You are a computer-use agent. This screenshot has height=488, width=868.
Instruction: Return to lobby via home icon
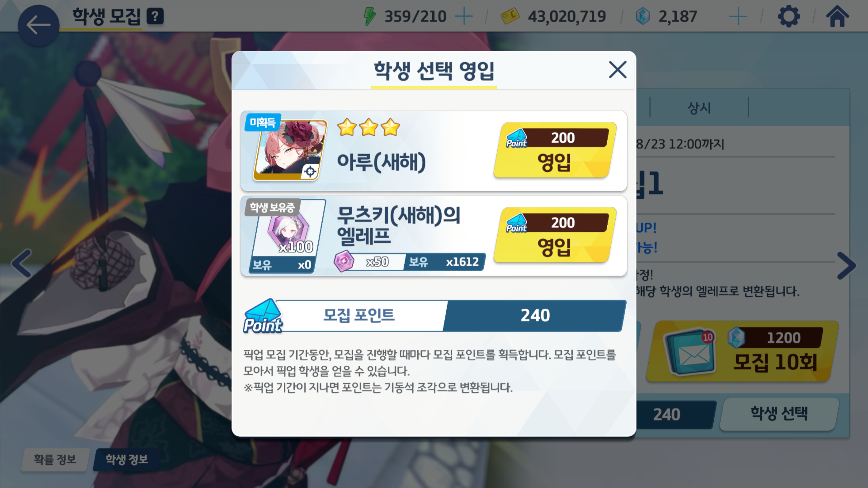[x=837, y=16]
